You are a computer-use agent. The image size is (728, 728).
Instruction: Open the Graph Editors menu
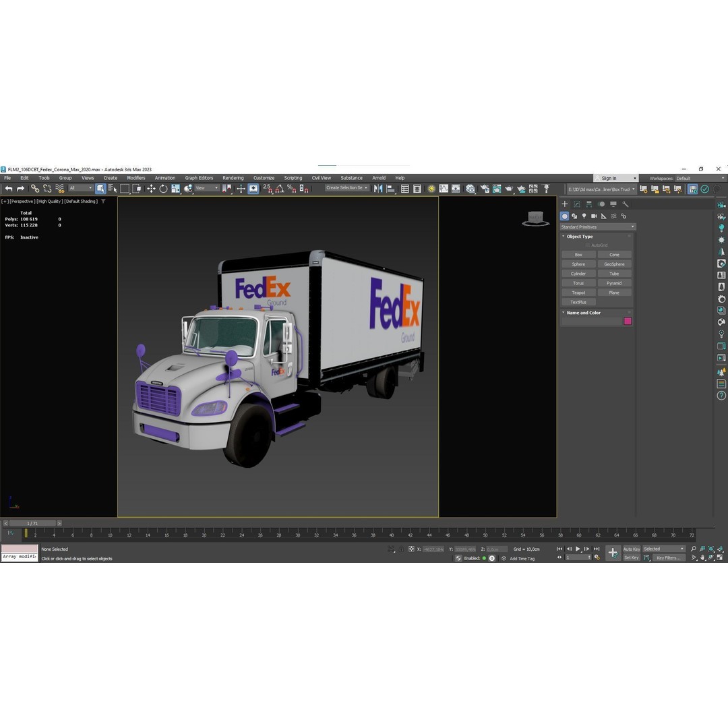(199, 178)
